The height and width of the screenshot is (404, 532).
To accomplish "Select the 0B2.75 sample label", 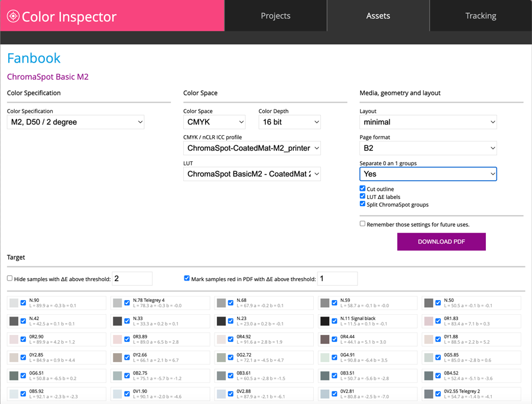I will click(x=140, y=373).
